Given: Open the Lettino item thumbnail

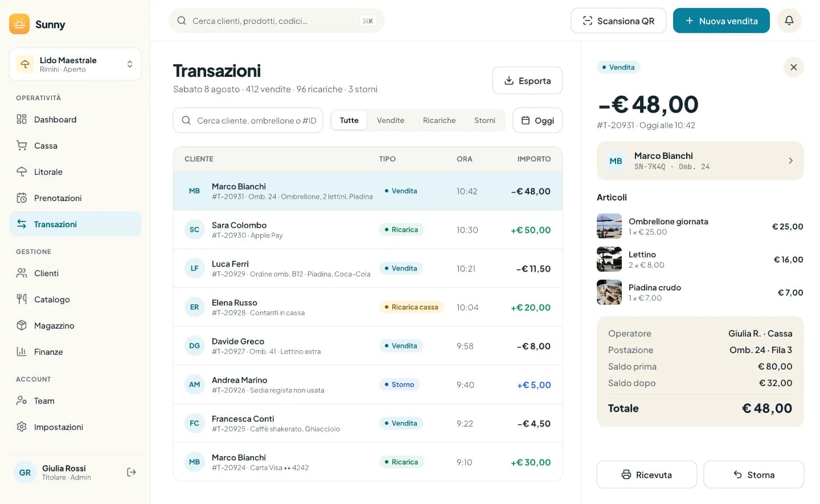Looking at the screenshot, I should [609, 259].
